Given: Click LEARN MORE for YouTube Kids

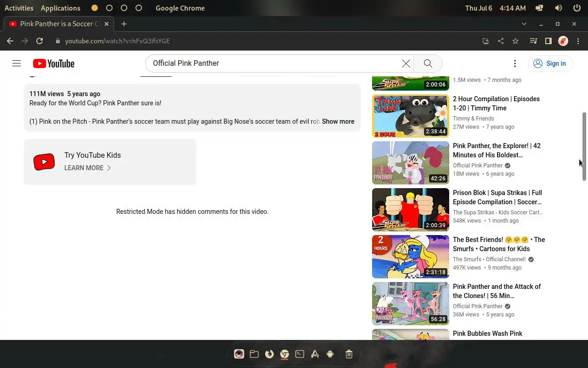Looking at the screenshot, I should tap(88, 168).
